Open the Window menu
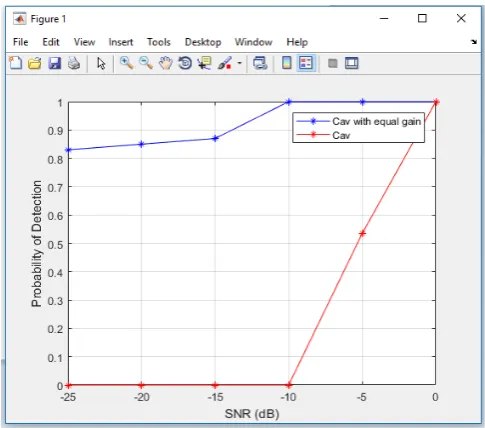Screen dimensions: 485x428 253,42
